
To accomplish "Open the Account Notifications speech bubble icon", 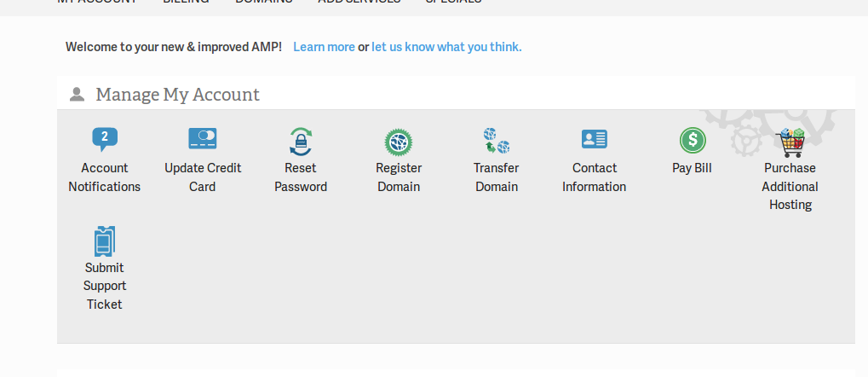I will click(104, 139).
